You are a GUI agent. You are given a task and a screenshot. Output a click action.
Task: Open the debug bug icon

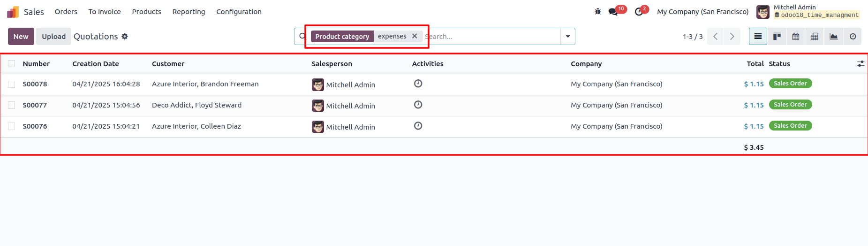point(597,12)
